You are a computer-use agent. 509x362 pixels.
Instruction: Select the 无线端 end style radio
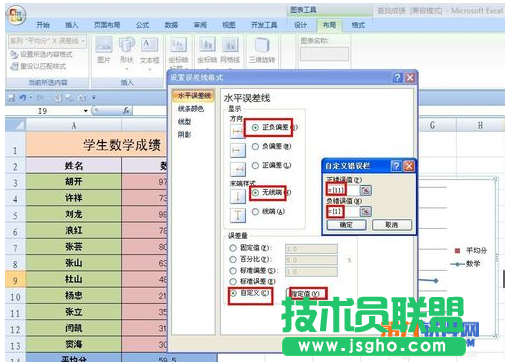(255, 192)
